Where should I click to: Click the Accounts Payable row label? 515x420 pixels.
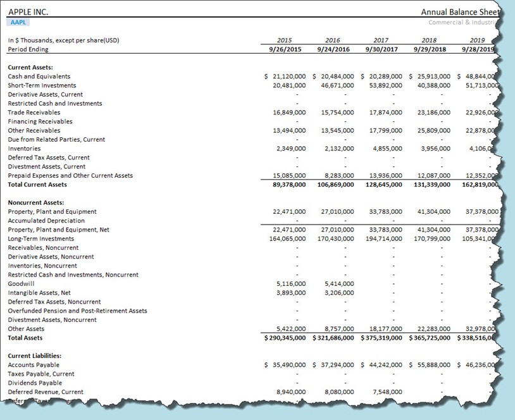pos(34,365)
